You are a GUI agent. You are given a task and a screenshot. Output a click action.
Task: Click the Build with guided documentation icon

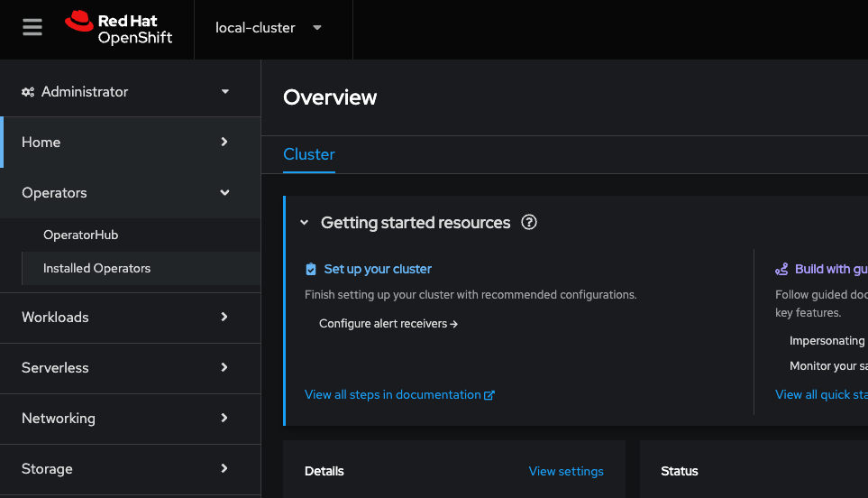(781, 269)
